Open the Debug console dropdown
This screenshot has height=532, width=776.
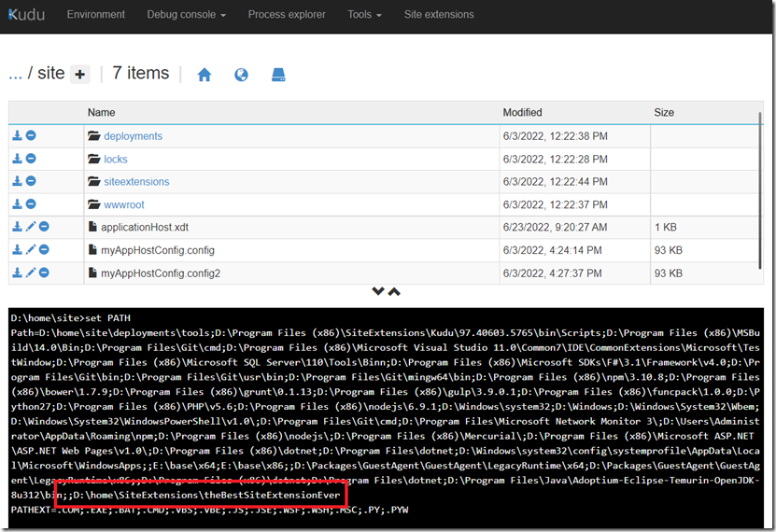[187, 15]
